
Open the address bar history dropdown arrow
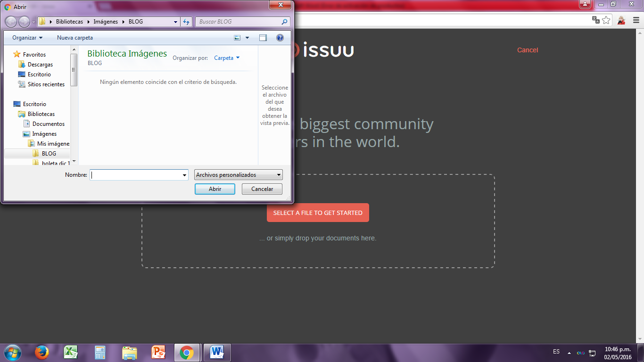[175, 22]
